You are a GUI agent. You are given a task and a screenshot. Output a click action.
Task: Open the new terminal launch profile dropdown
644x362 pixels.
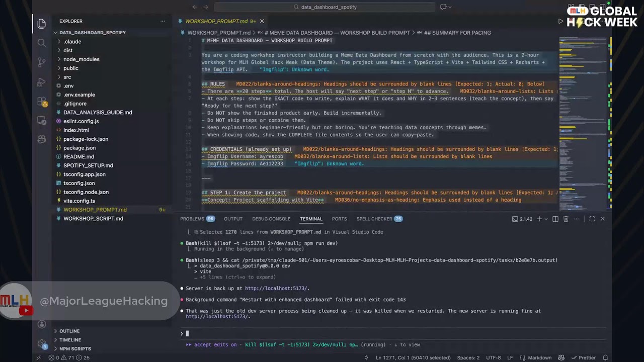(546, 219)
